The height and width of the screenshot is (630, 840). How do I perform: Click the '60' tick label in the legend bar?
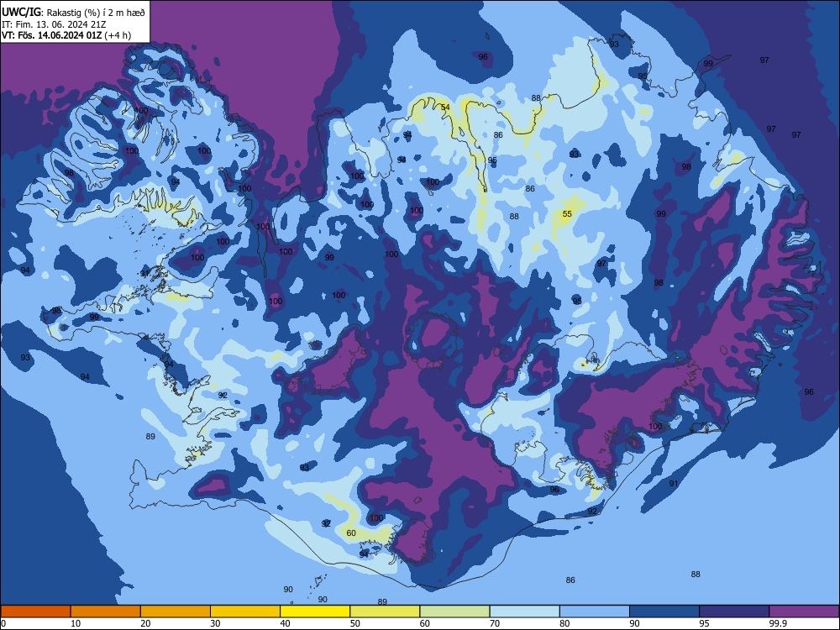(x=425, y=623)
